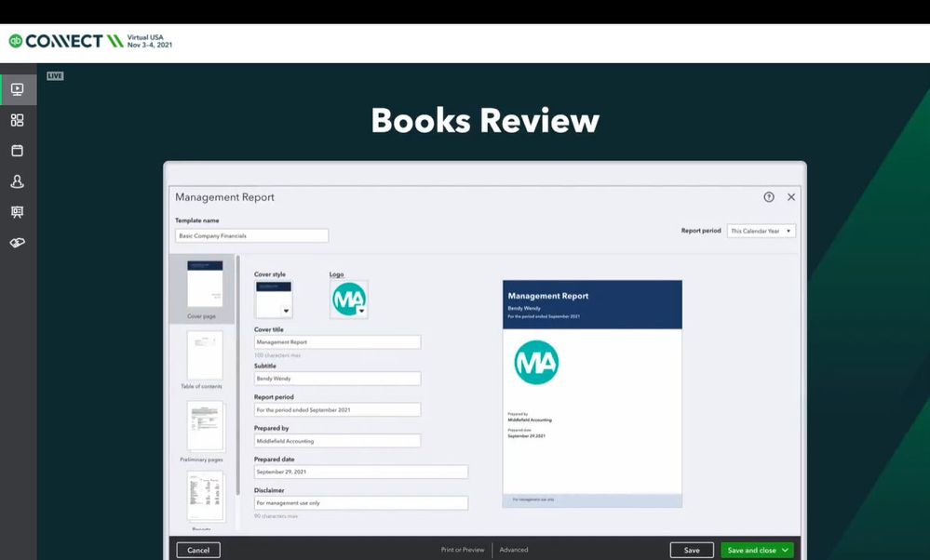This screenshot has height=560, width=930.
Task: Open the Report period dropdown
Action: tap(762, 231)
